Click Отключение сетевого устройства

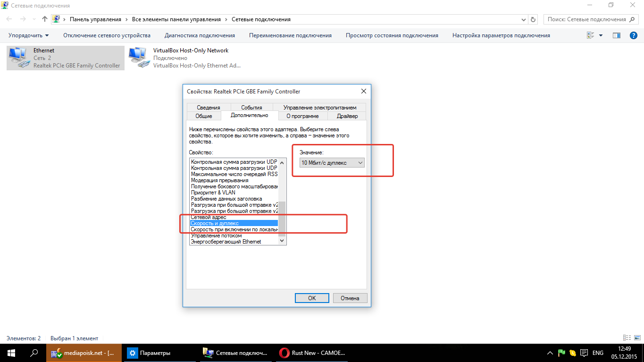(x=107, y=35)
